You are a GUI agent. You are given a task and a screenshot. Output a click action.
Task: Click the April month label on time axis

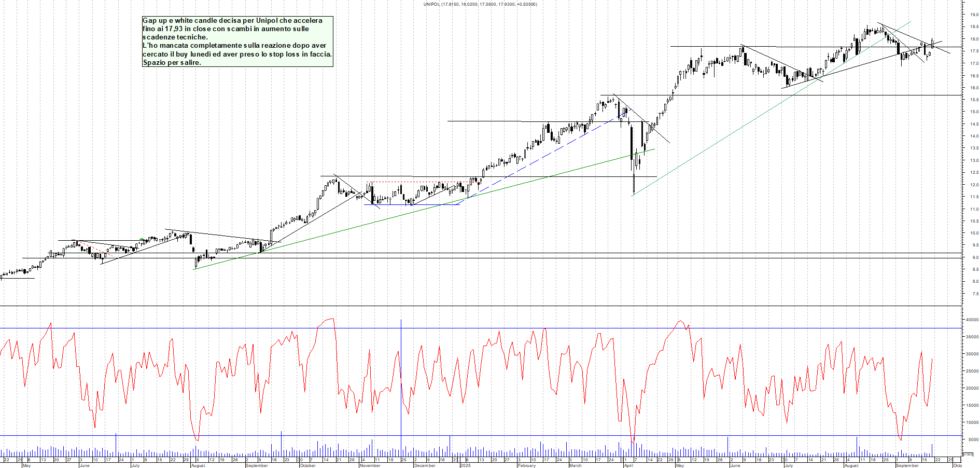(628, 465)
